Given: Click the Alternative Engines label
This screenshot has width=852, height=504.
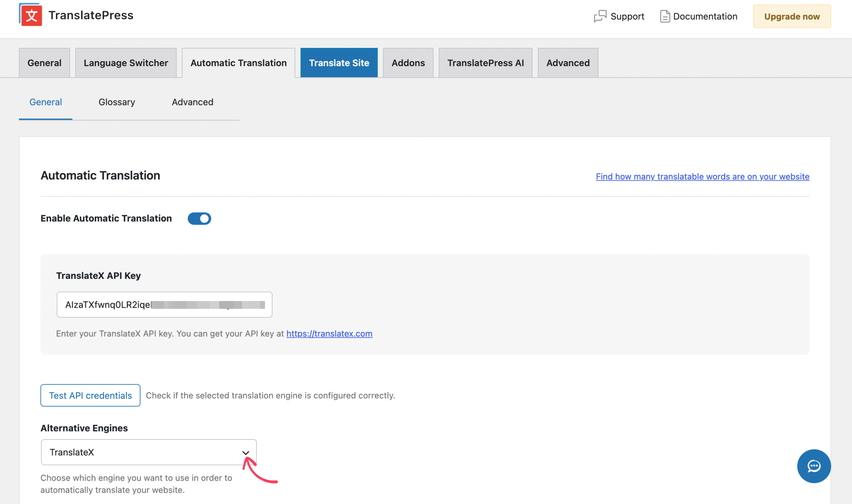Looking at the screenshot, I should click(84, 428).
